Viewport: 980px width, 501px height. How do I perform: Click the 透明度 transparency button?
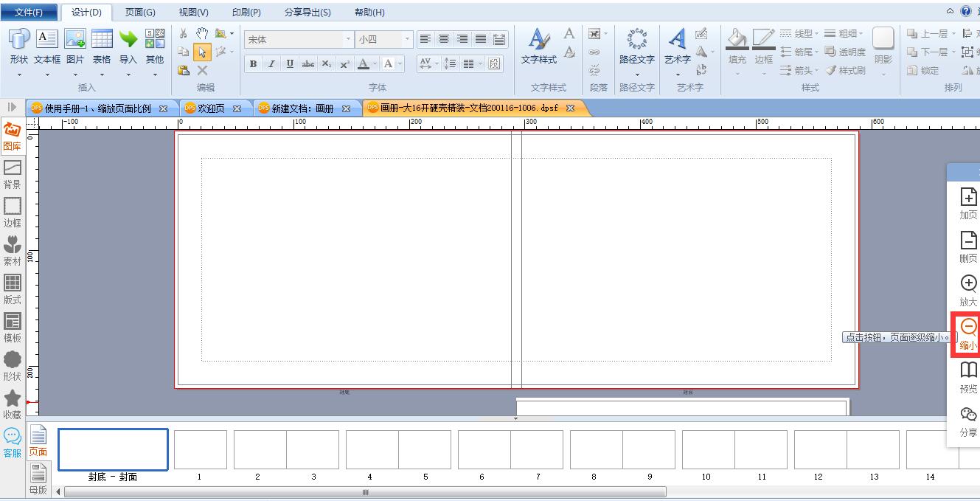tap(845, 52)
